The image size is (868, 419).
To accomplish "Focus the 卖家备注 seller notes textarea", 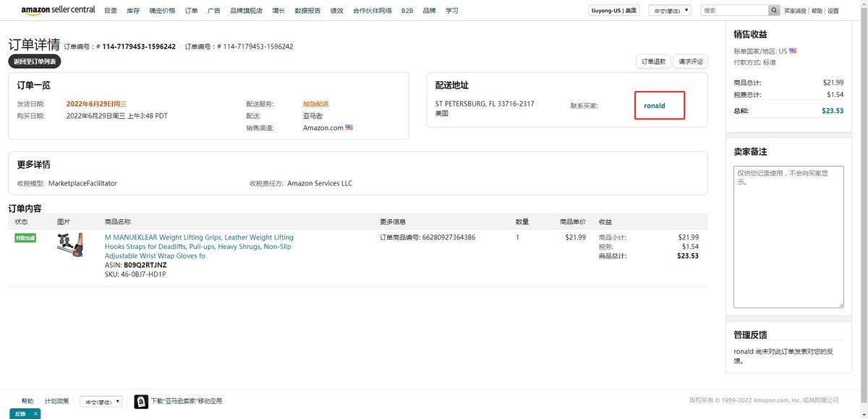I will coord(788,237).
